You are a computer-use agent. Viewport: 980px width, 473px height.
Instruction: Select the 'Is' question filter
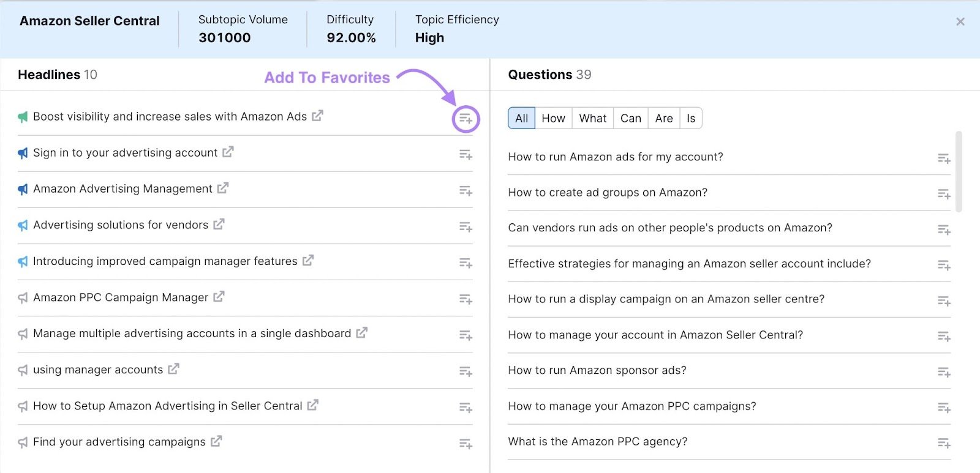(690, 118)
